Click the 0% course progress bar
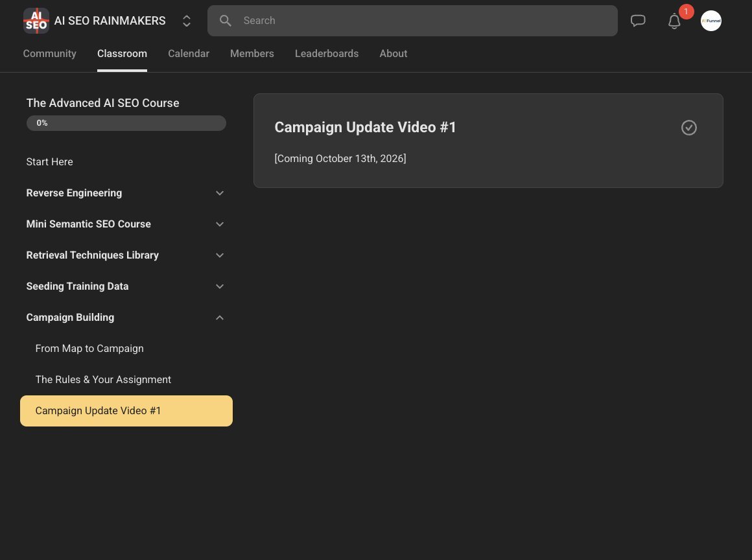752x560 pixels. pyautogui.click(x=126, y=123)
